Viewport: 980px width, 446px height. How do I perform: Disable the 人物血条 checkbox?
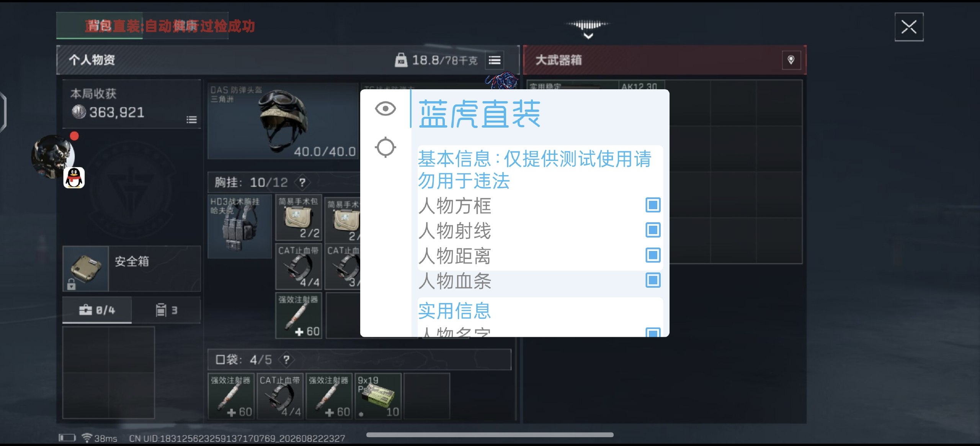pos(653,280)
